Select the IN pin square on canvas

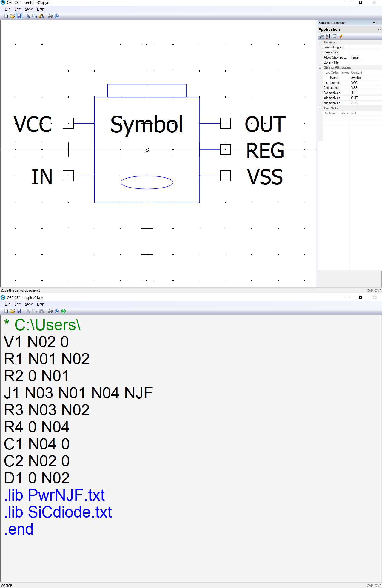[68, 176]
